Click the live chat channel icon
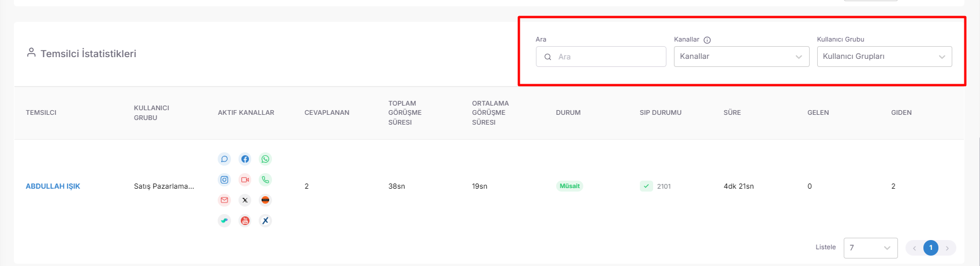Image resolution: width=980 pixels, height=266 pixels. point(224,159)
